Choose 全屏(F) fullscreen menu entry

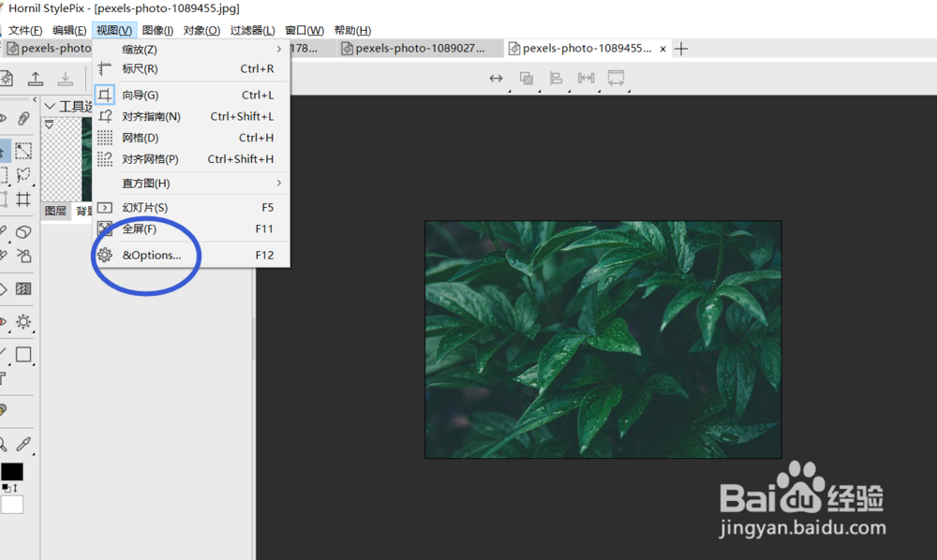[x=191, y=228]
